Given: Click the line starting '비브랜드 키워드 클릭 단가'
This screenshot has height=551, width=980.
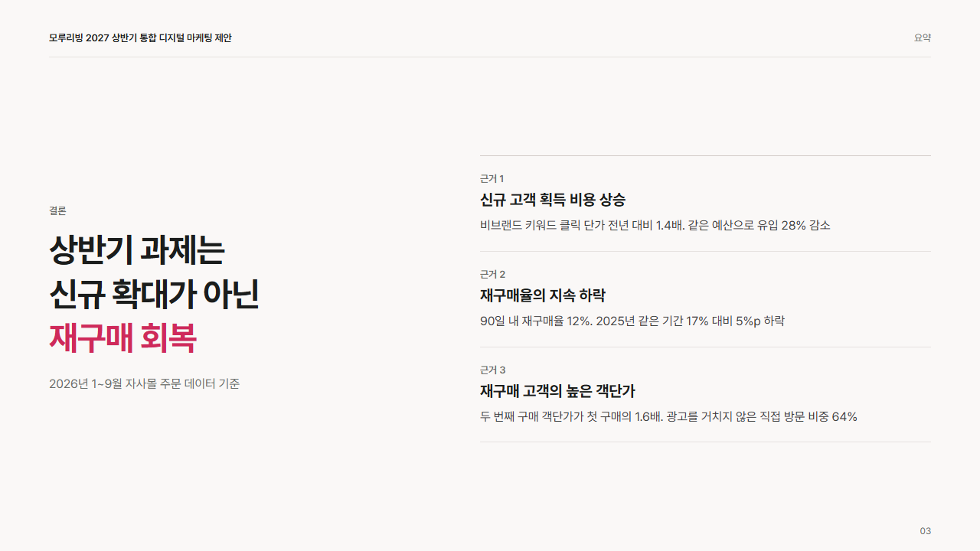Looking at the screenshot, I should click(655, 225).
